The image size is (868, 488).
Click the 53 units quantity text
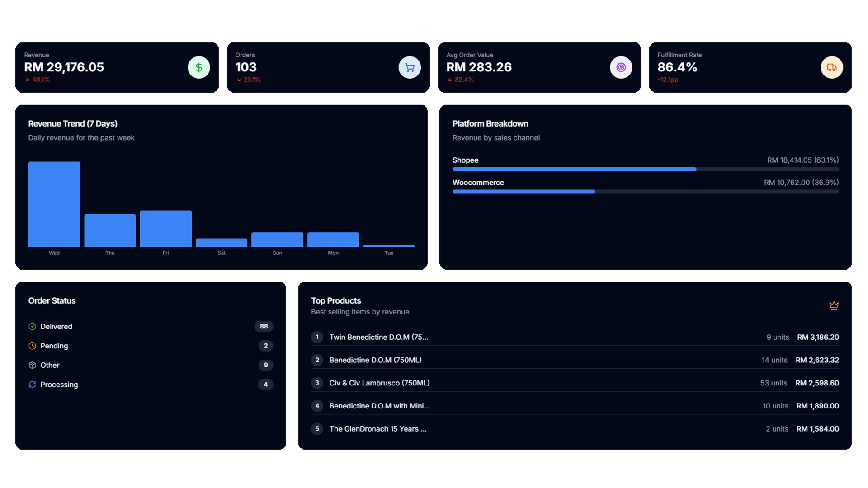tap(774, 383)
